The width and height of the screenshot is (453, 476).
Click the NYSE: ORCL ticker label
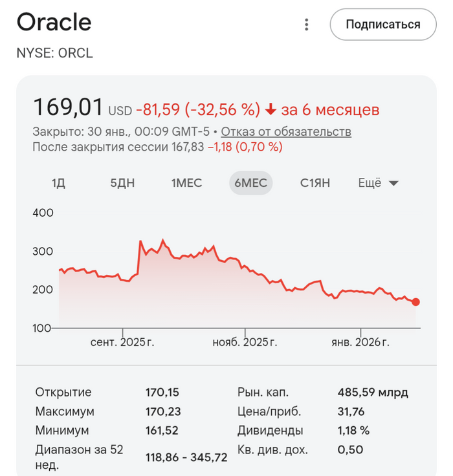coord(54,53)
